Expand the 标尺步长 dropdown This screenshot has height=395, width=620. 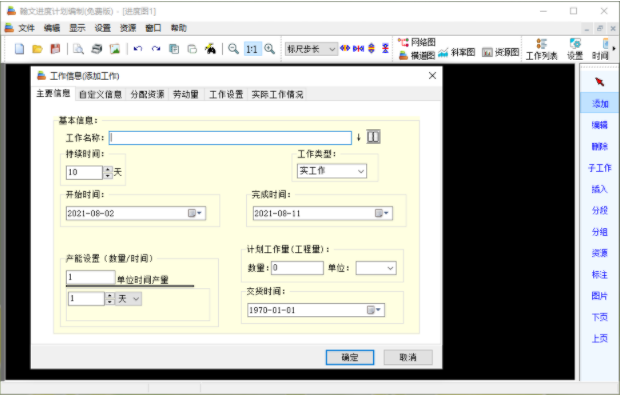tap(311, 49)
